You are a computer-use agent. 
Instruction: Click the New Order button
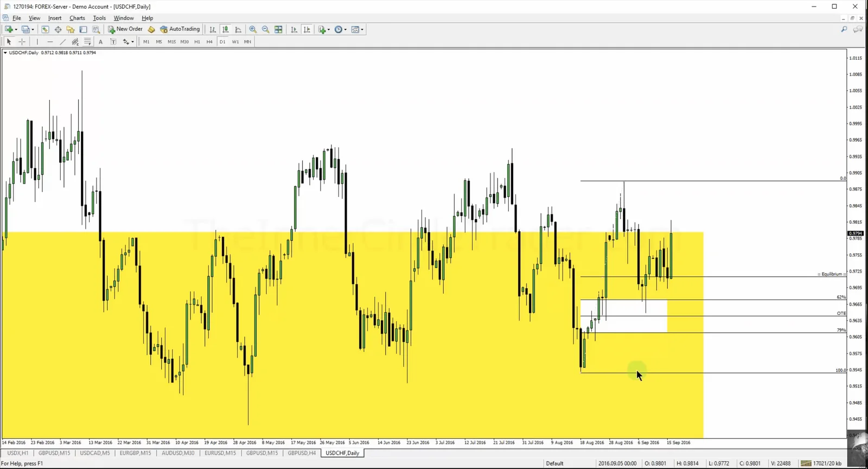click(125, 29)
